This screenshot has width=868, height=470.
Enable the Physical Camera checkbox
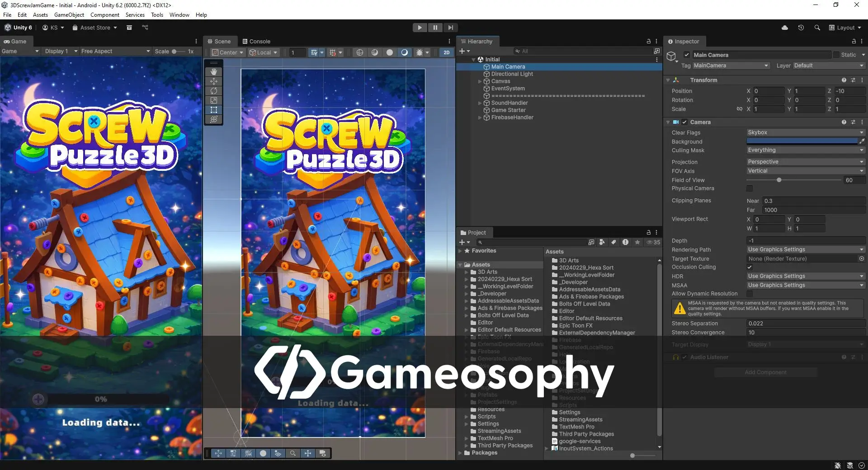pos(750,188)
